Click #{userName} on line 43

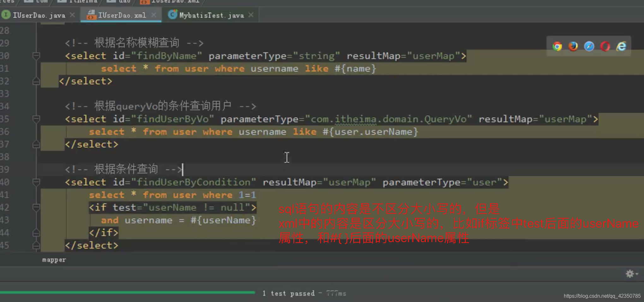coord(224,220)
